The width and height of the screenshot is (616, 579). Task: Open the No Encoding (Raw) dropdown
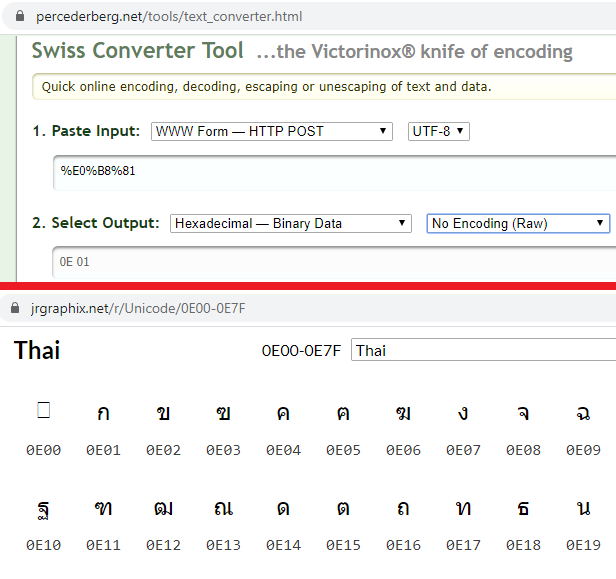[518, 223]
